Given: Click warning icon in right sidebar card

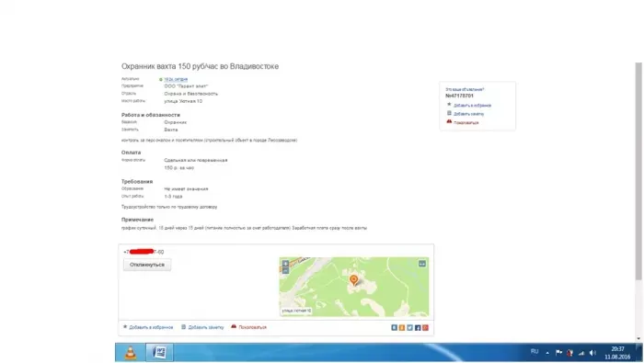Looking at the screenshot, I should 449,122.
